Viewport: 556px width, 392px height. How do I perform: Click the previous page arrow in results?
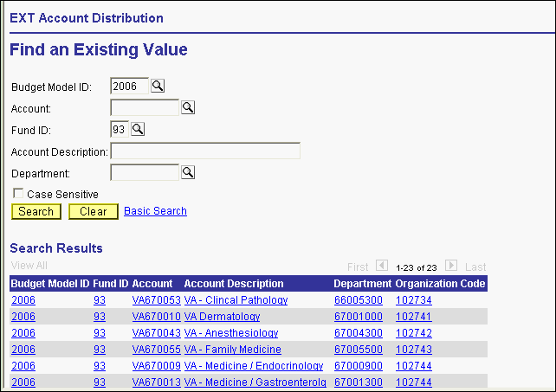click(x=382, y=267)
